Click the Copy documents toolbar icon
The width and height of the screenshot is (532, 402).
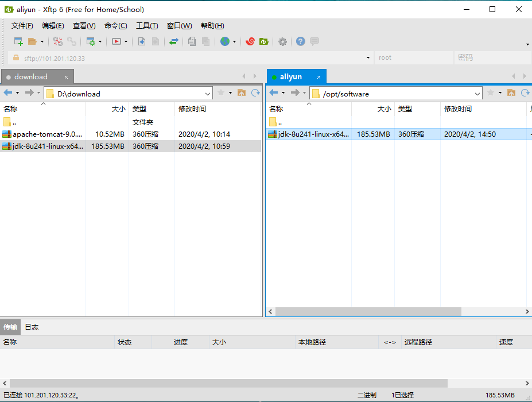pyautogui.click(x=192, y=41)
